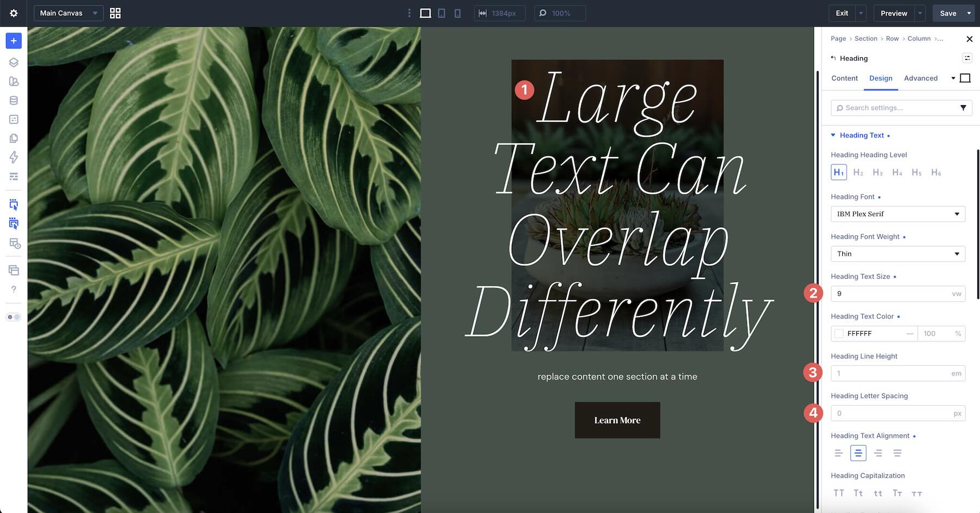
Task: Open the design presets icon in sidebar
Action: click(14, 81)
